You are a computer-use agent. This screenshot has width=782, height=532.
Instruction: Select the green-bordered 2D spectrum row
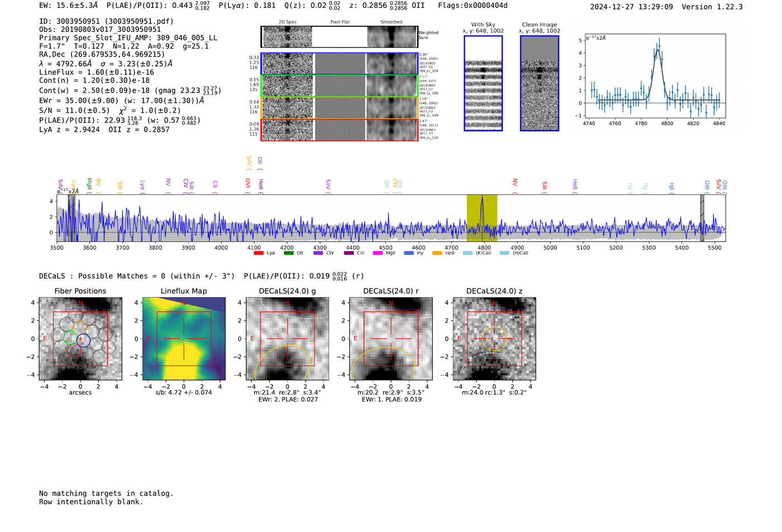[339, 86]
